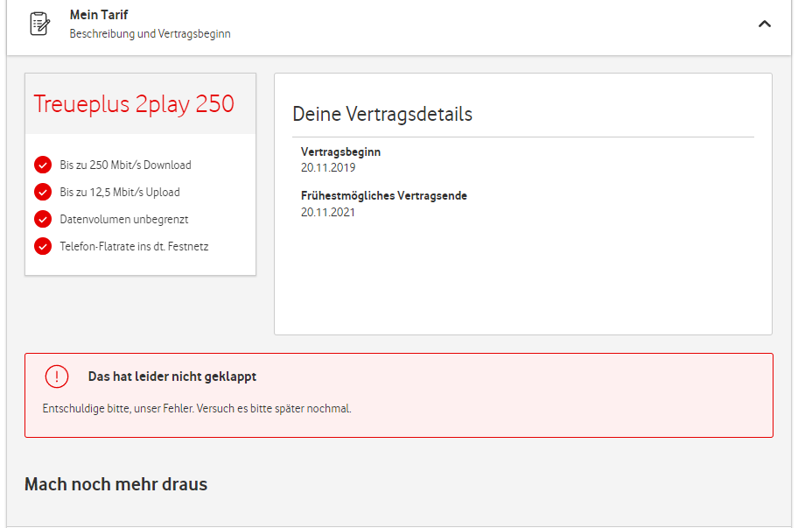Collapse the Mein Tarif section chevron

(764, 24)
